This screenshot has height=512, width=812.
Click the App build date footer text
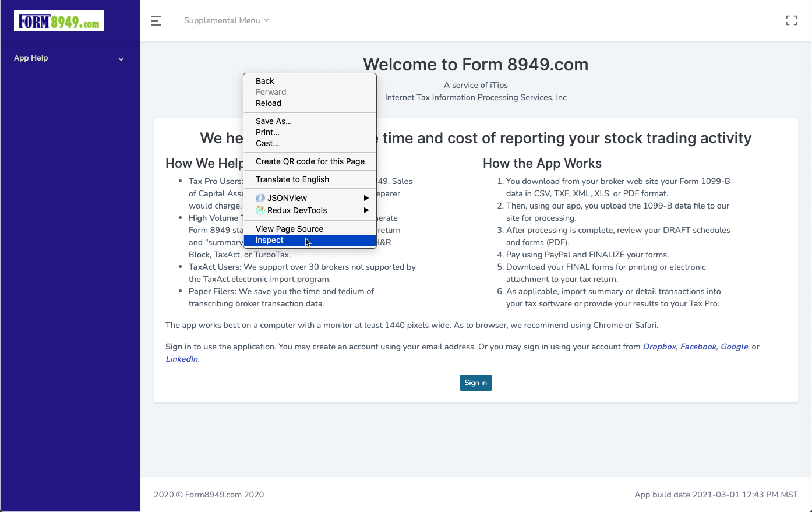[716, 495]
